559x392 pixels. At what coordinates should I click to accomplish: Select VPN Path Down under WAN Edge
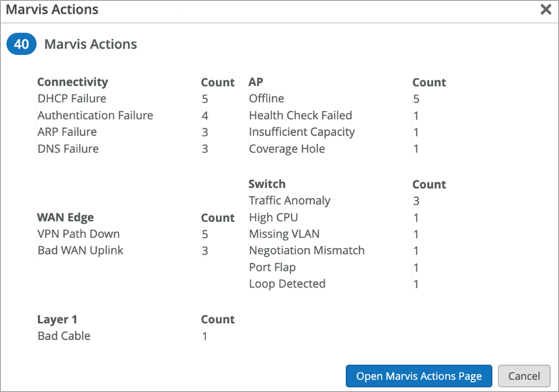tap(79, 234)
